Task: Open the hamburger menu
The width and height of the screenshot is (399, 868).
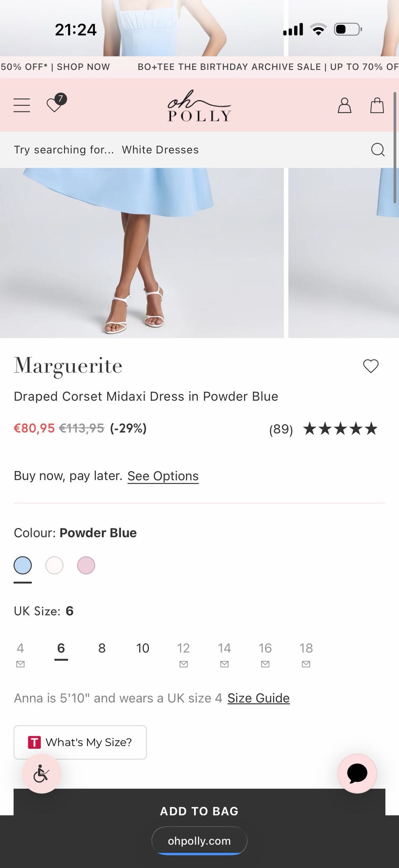Action: [22, 105]
